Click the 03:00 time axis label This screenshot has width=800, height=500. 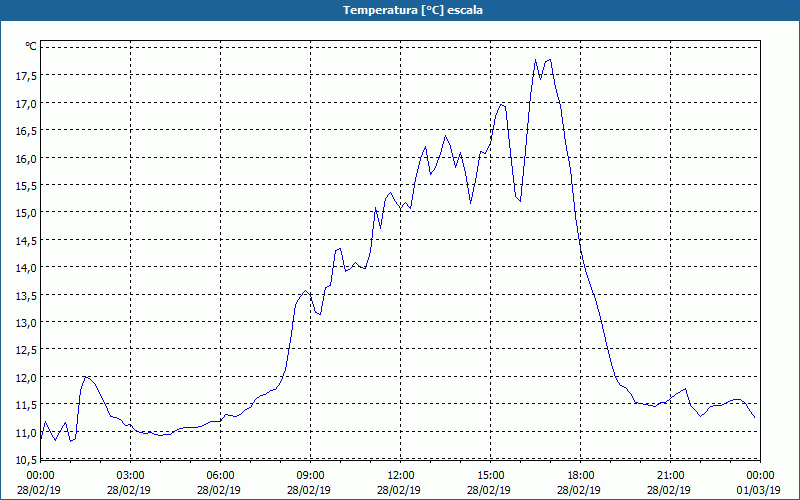[x=130, y=476]
